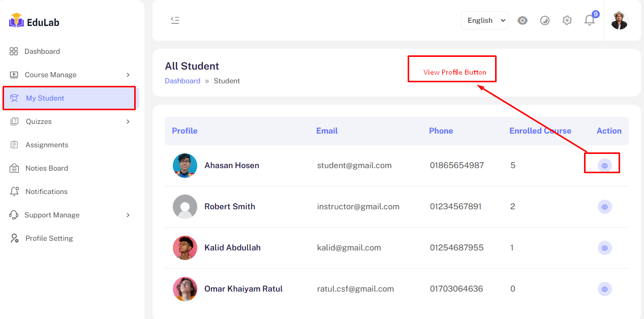View Omar Khaiyam Ratul's profile eye button
This screenshot has height=319, width=644.
click(x=604, y=289)
